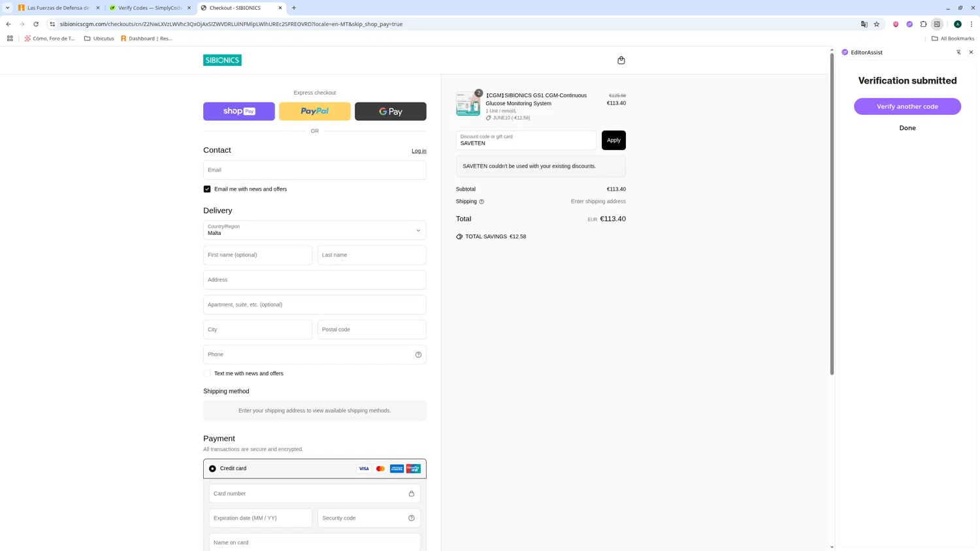980x551 pixels.
Task: Click the card number lock icon
Action: click(412, 494)
